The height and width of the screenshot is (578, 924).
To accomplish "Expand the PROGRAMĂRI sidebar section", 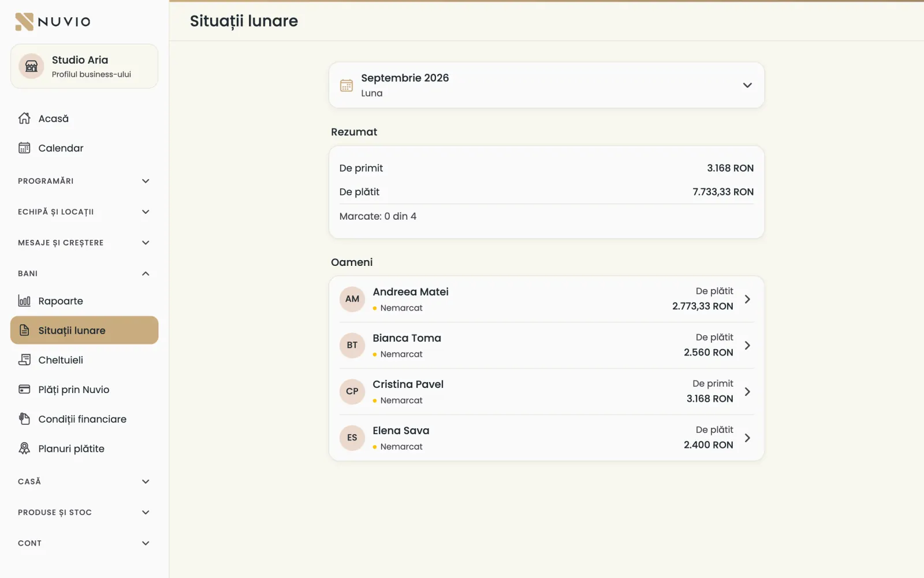I will pyautogui.click(x=84, y=181).
